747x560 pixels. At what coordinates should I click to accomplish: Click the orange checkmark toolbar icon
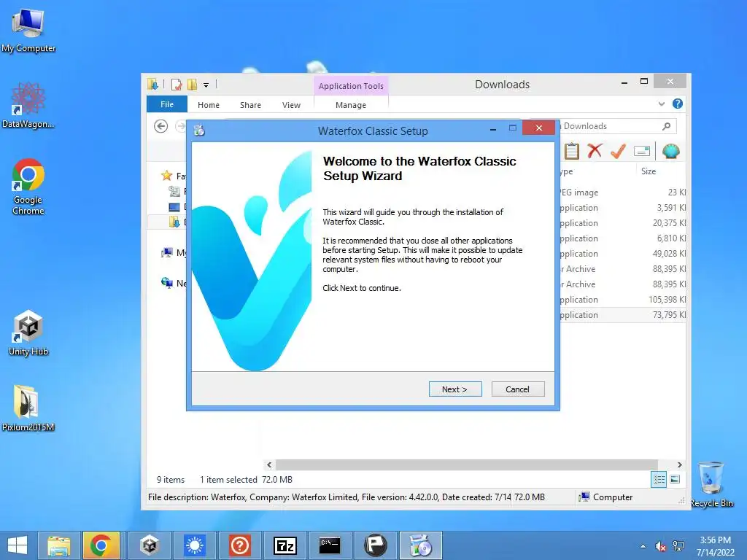click(618, 151)
